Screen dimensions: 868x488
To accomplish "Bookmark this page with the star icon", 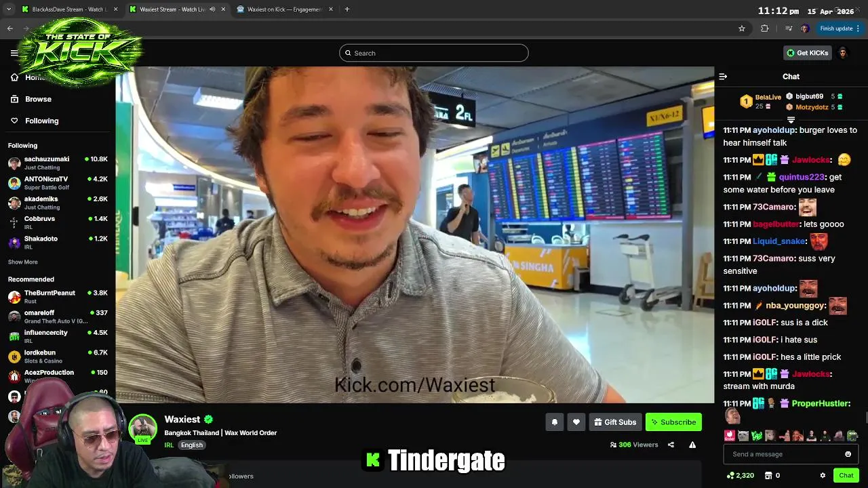I will (742, 28).
